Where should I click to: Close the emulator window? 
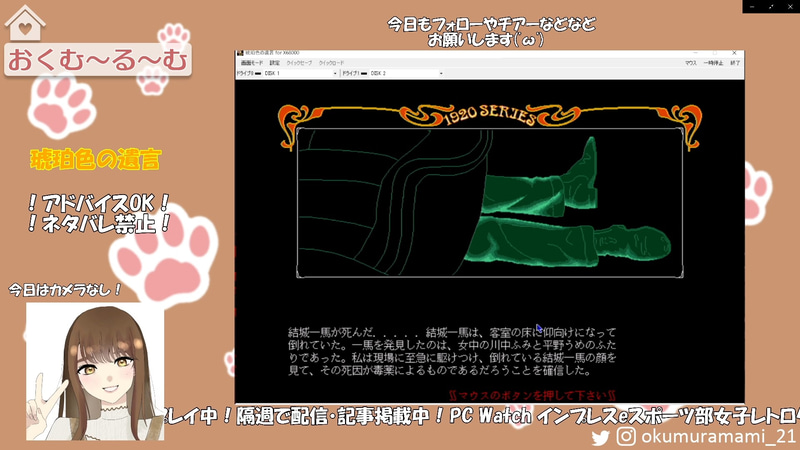pyautogui.click(x=734, y=53)
